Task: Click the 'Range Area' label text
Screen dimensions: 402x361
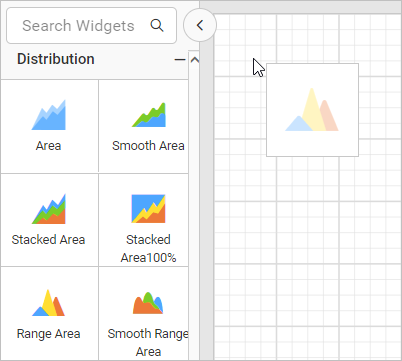Action: click(49, 334)
